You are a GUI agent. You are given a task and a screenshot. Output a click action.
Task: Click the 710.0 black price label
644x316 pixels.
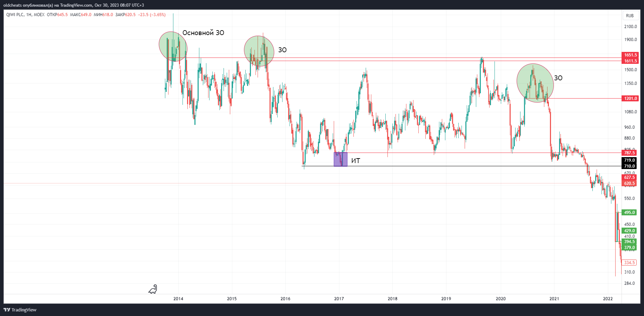point(629,166)
